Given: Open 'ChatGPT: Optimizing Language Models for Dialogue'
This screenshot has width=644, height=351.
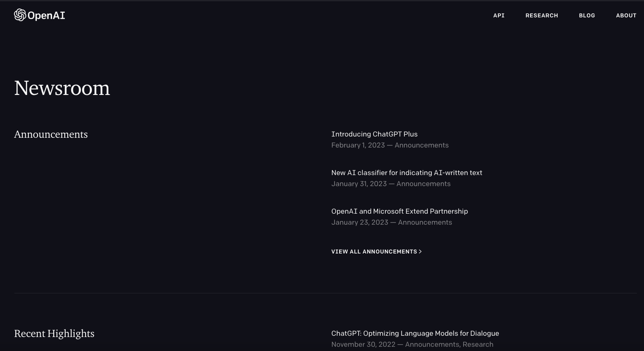Looking at the screenshot, I should 415,333.
